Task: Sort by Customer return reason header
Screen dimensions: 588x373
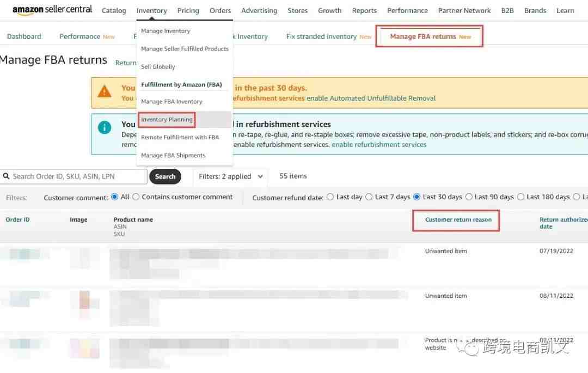Action: pos(458,219)
